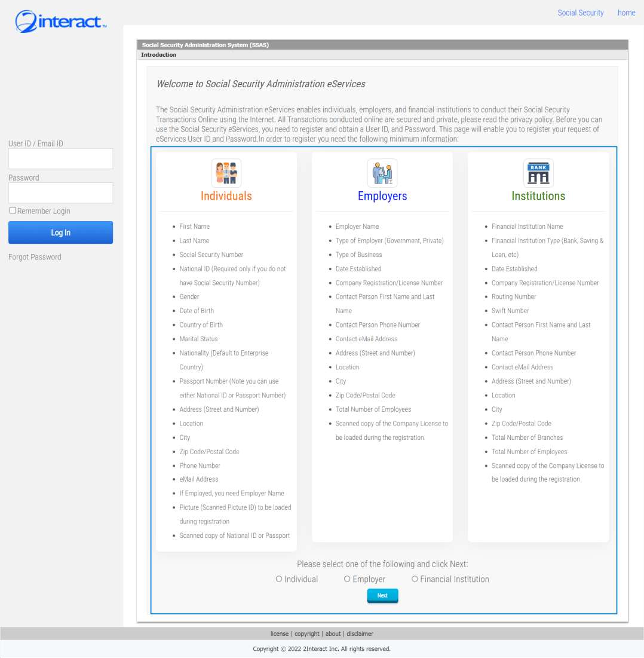
Task: Read the about page
Action: (x=333, y=633)
